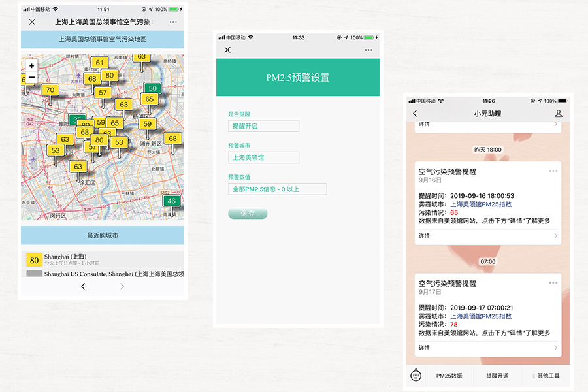Switch to keyboard input in the chat
This screenshot has height=392, width=588.
pos(416,376)
